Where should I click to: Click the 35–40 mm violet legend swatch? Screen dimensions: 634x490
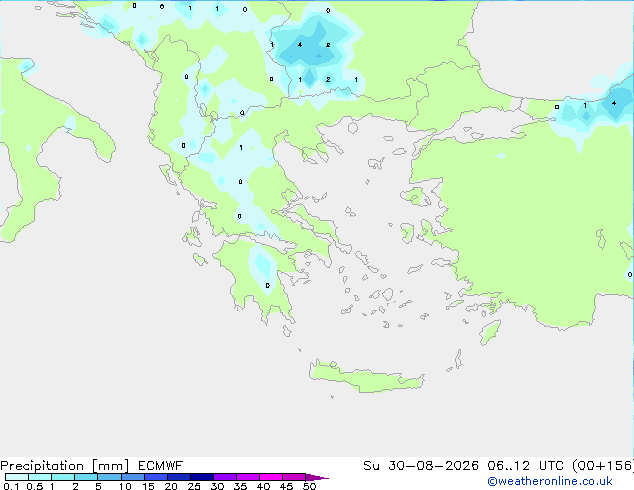tap(248, 477)
